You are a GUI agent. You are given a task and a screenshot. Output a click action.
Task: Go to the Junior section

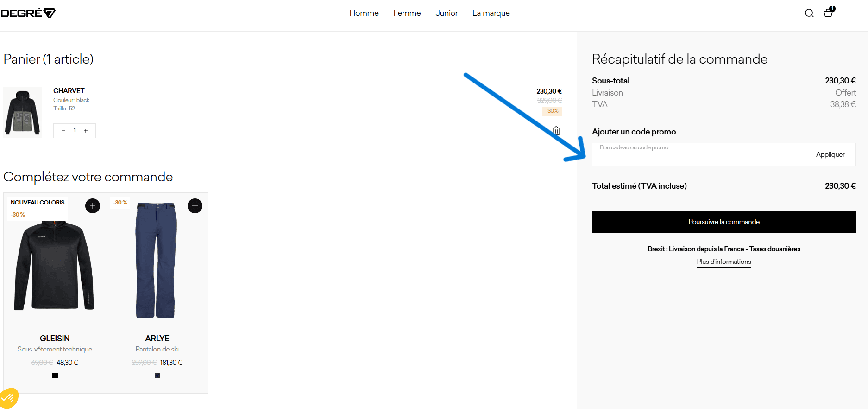tap(447, 13)
